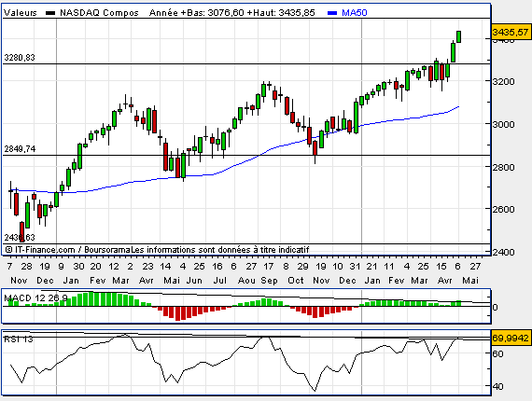Click the RSI 40 axis label
This screenshot has width=532, height=401.
497,386
